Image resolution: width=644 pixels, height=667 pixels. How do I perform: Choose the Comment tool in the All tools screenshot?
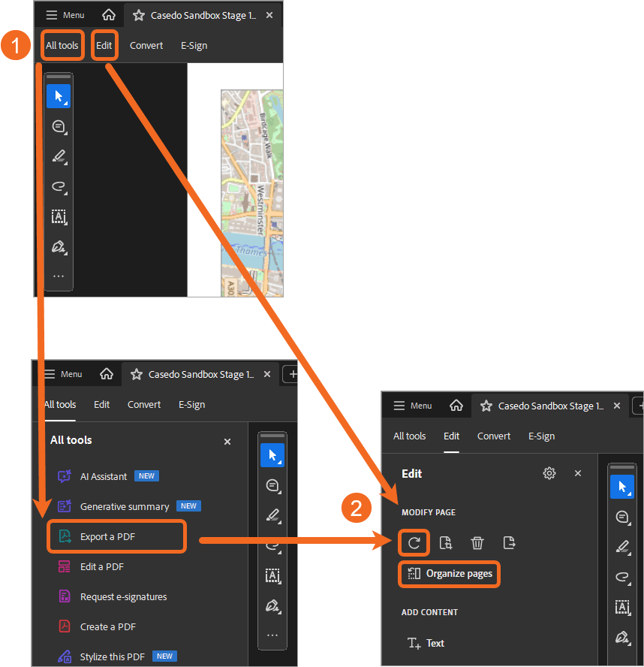coord(272,485)
